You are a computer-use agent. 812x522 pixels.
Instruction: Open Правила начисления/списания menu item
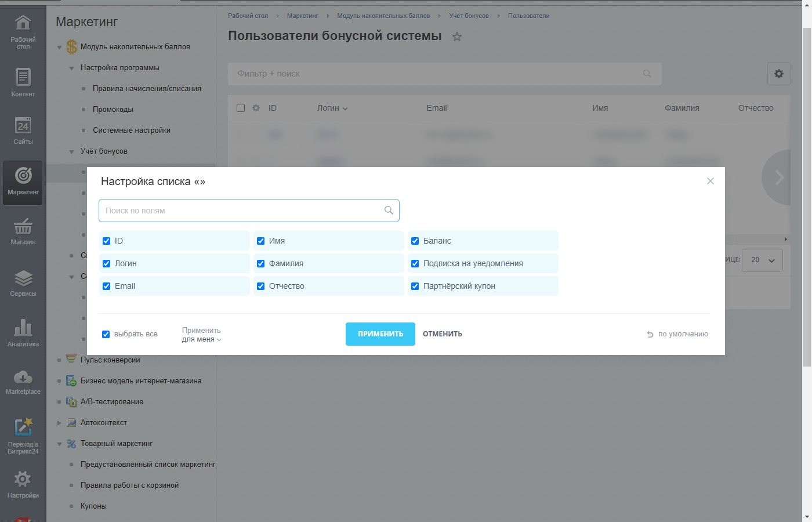point(147,89)
